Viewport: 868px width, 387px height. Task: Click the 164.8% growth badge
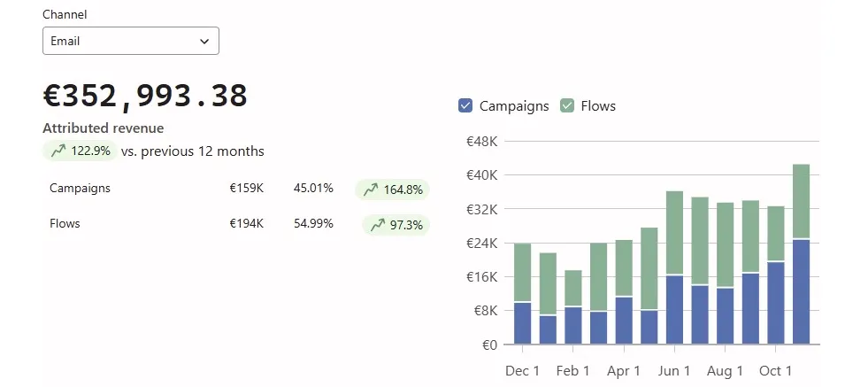[392, 190]
